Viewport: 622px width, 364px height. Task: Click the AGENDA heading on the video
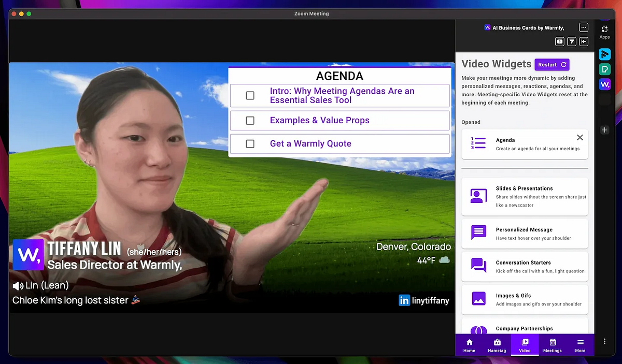click(x=340, y=76)
